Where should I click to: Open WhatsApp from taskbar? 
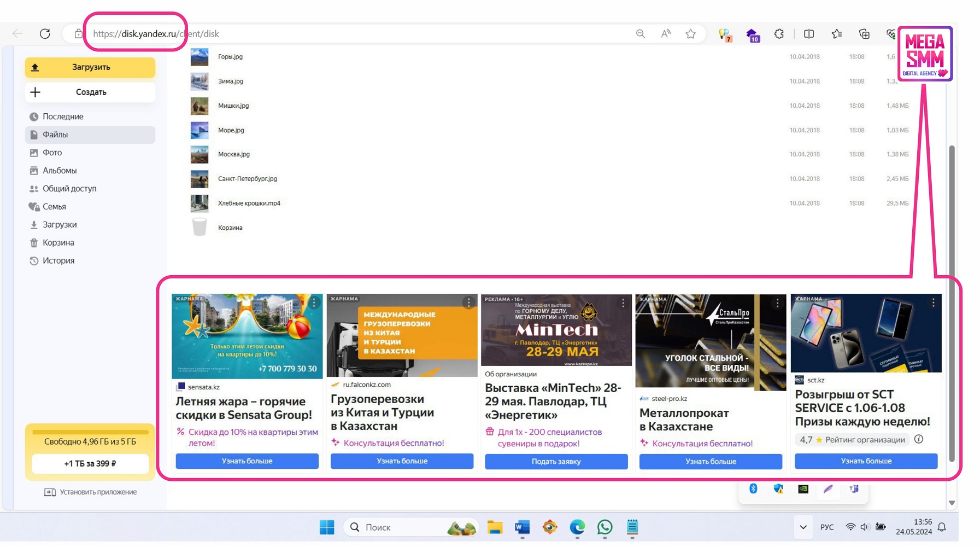(x=605, y=527)
